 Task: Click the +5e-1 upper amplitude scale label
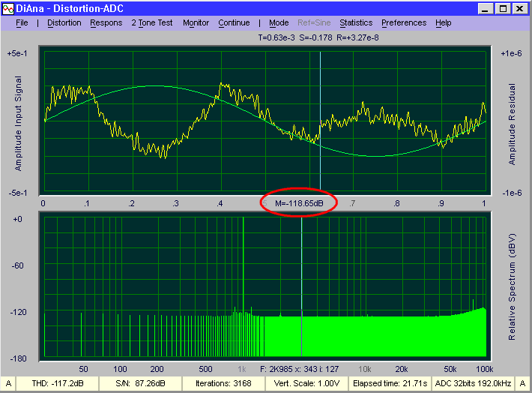coord(17,54)
